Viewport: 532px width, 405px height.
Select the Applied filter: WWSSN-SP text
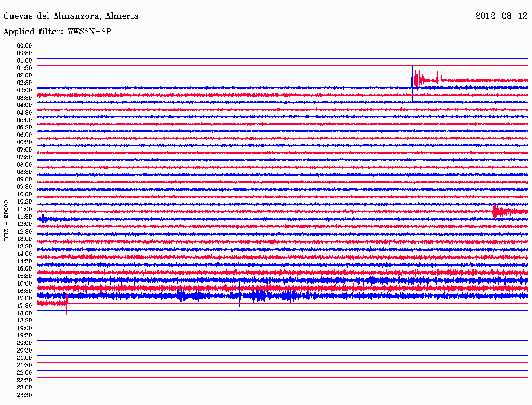(x=57, y=32)
